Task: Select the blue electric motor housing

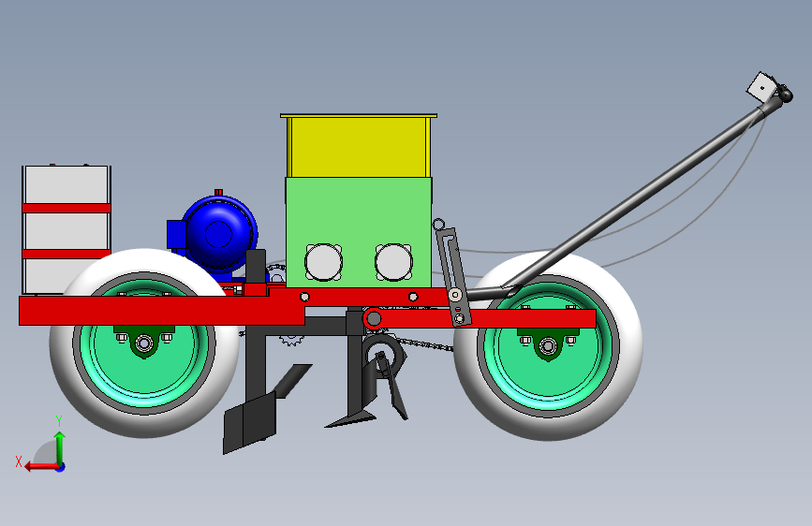Action: pyautogui.click(x=219, y=234)
